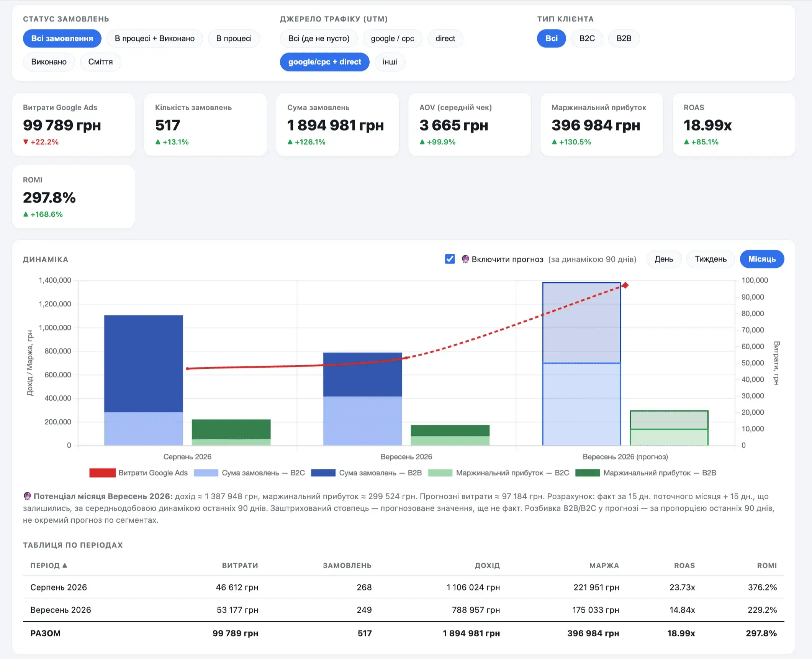Image resolution: width=812 pixels, height=659 pixels.
Task: Click the red diamond forecast point on chart
Action: (625, 285)
